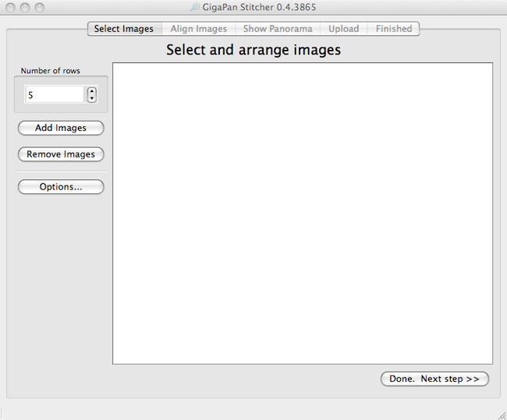
Task: Click the 'Select and arrange images' heading
Action: tap(253, 50)
